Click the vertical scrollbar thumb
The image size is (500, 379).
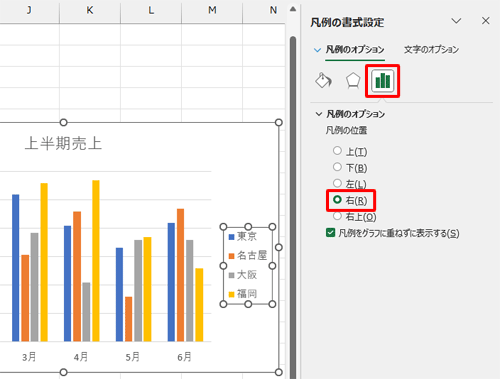click(293, 207)
